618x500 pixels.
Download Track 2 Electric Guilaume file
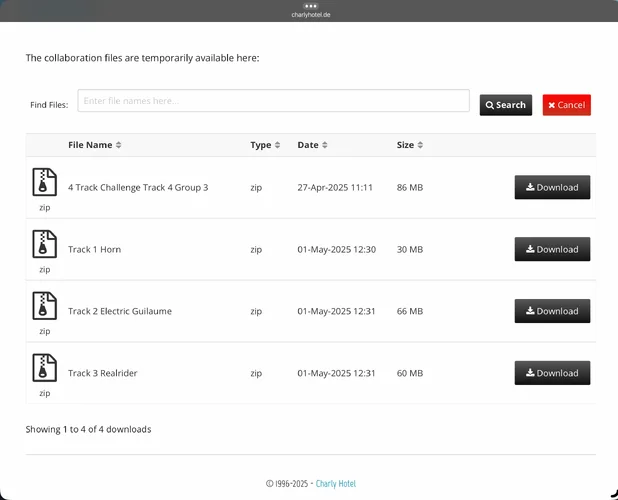552,311
